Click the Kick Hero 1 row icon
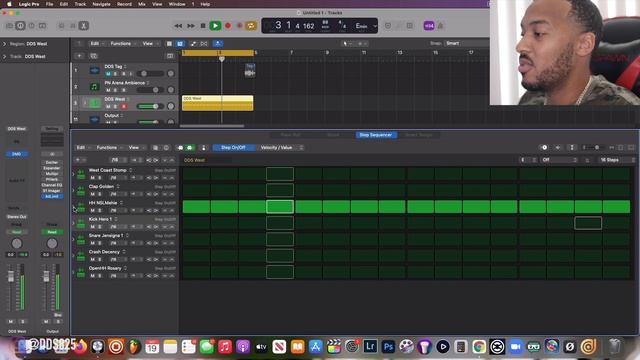The height and width of the screenshot is (360, 640). tap(81, 223)
